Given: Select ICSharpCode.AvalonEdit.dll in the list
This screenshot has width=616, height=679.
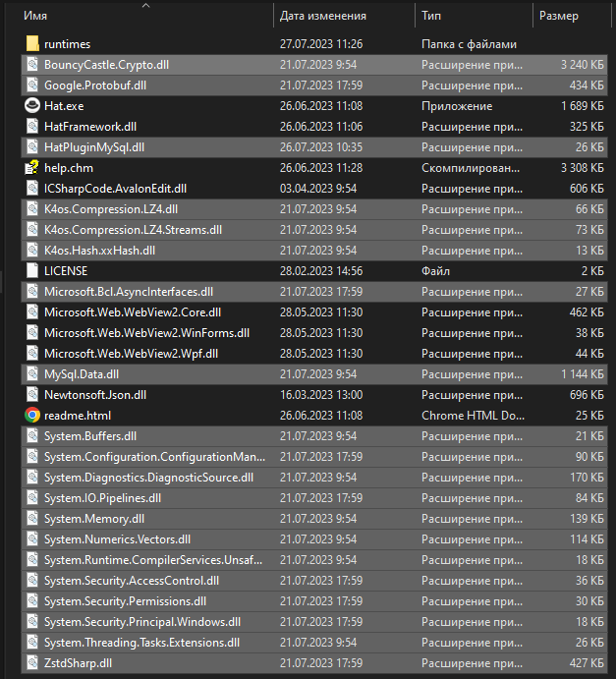Looking at the screenshot, I should pyautogui.click(x=115, y=189).
